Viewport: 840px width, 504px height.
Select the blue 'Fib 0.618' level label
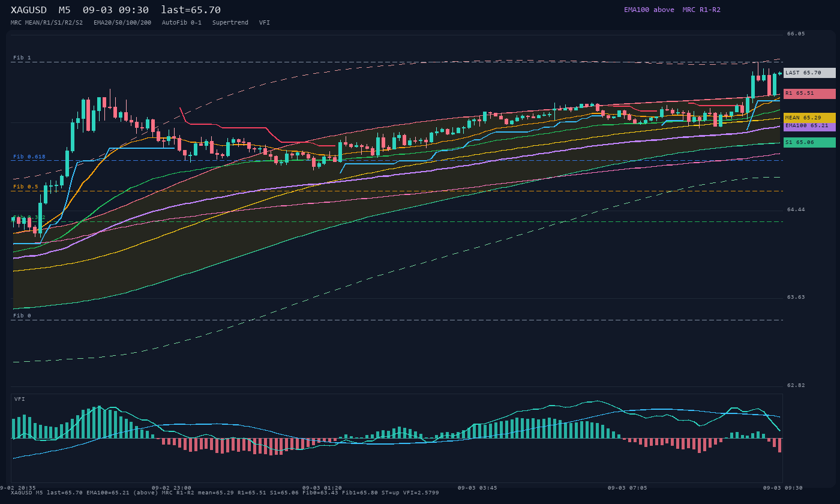coord(29,157)
